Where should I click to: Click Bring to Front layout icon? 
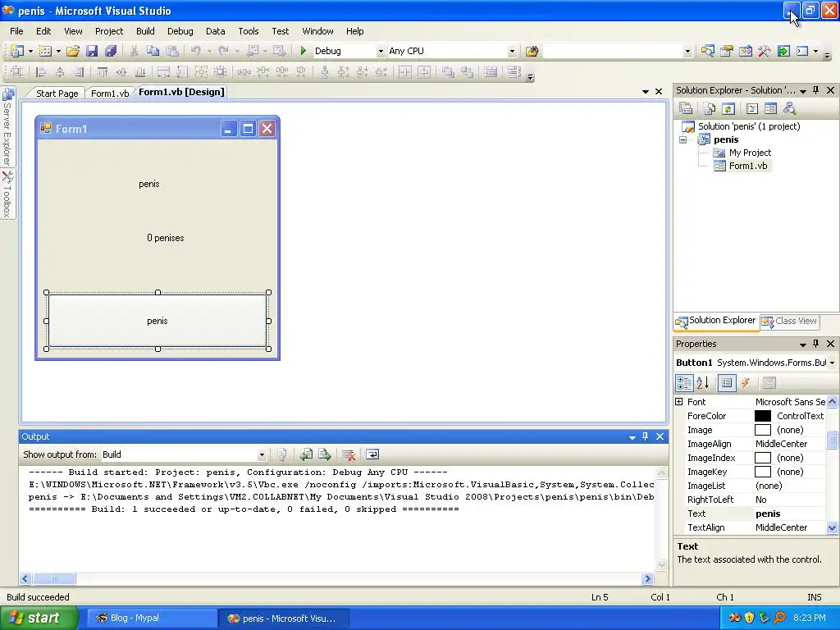pos(448,72)
